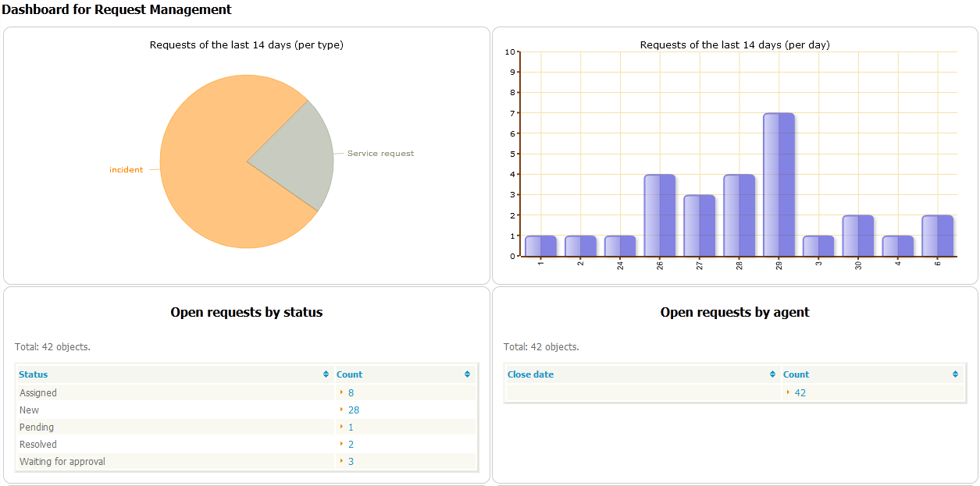Click the incident label on pie chart
The image size is (980, 486).
point(126,170)
